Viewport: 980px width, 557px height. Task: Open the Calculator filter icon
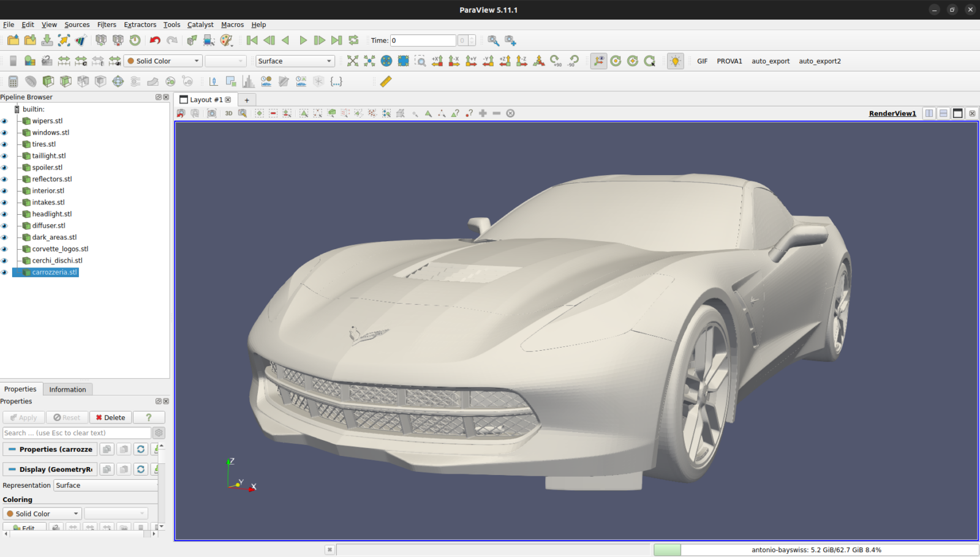click(12, 81)
